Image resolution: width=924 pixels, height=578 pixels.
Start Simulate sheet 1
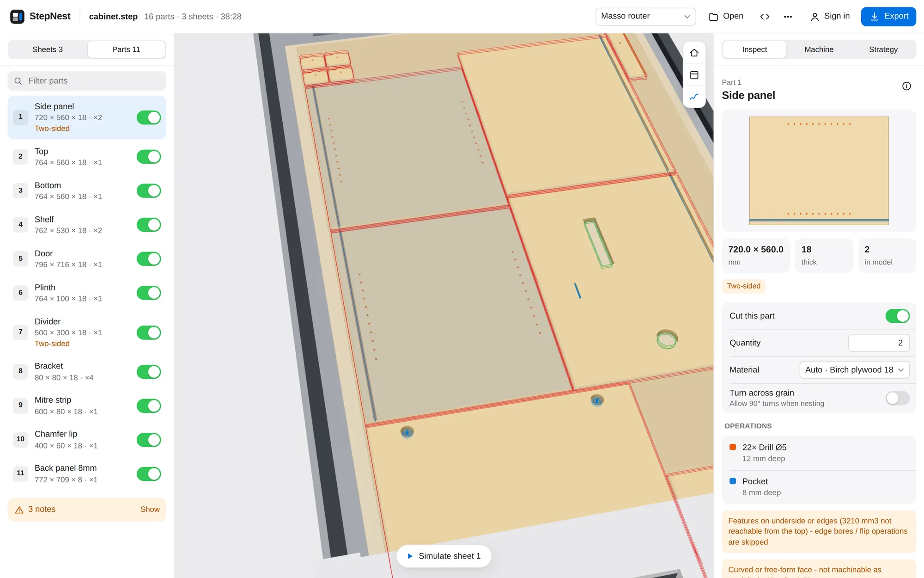444,556
